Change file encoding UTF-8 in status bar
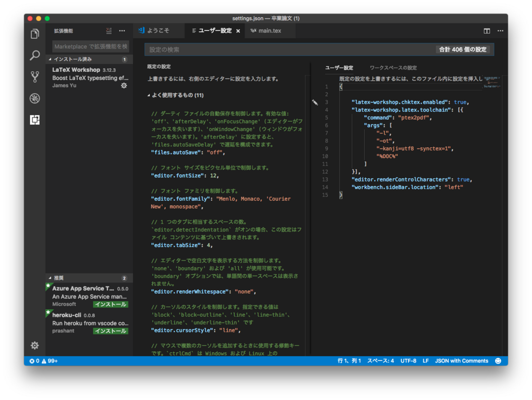Image resolution: width=532 pixels, height=400 pixels. [x=408, y=361]
